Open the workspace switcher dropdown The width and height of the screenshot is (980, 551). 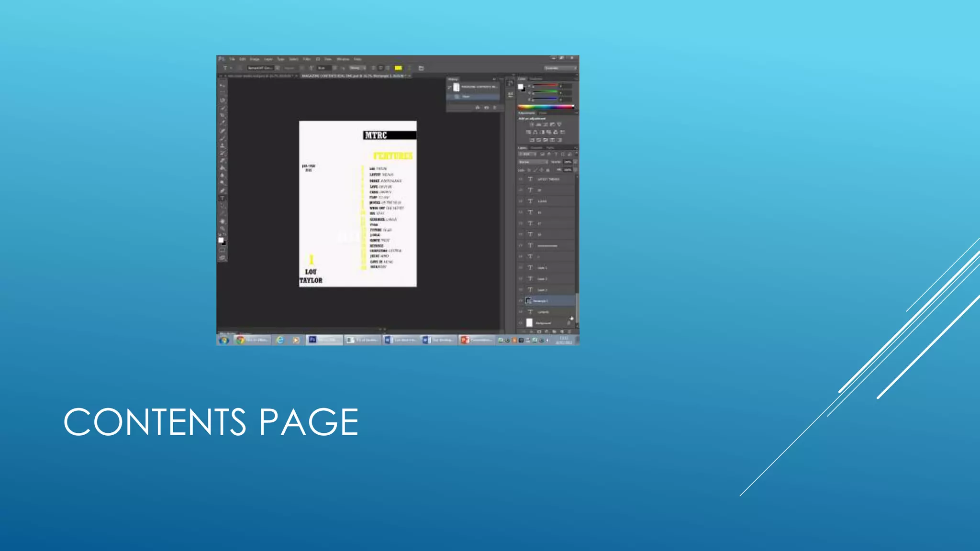pyautogui.click(x=560, y=68)
